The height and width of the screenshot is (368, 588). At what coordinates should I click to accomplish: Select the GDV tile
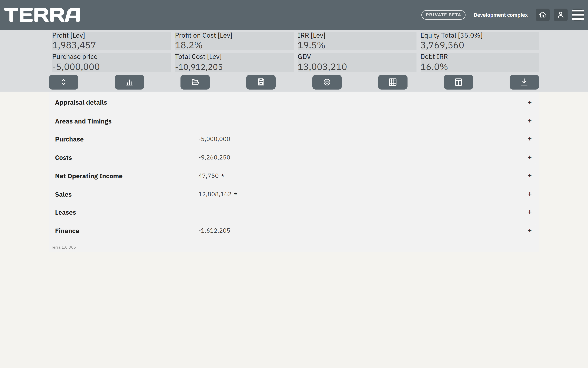[x=357, y=63]
